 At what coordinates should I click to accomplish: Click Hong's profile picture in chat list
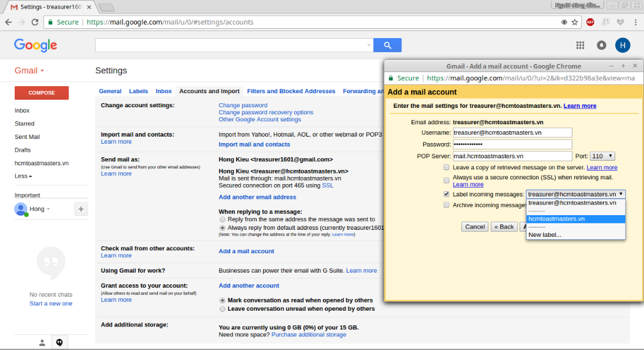pos(21,209)
